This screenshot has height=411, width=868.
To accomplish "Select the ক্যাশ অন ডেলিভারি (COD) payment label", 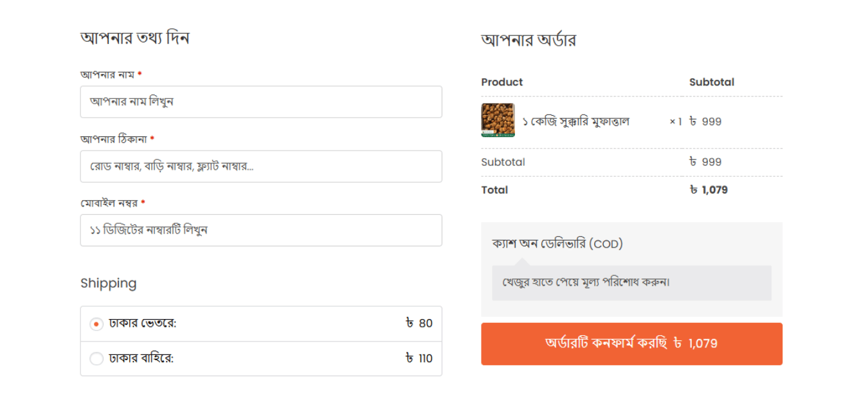I will point(557,244).
